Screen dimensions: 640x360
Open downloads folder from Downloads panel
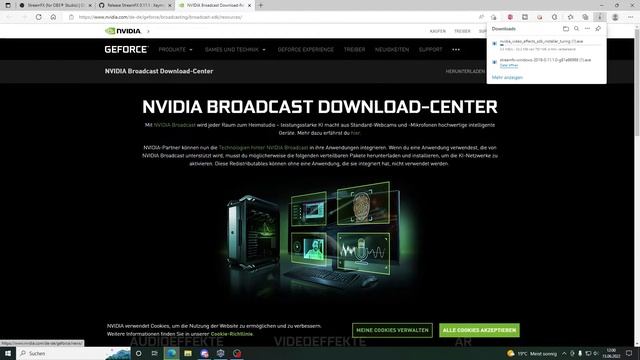click(x=566, y=29)
